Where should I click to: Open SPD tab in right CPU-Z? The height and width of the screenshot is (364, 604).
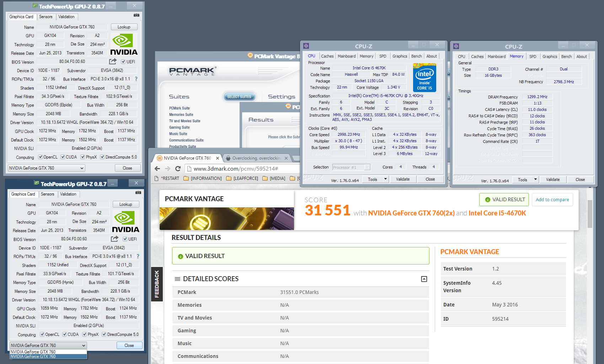[533, 57]
